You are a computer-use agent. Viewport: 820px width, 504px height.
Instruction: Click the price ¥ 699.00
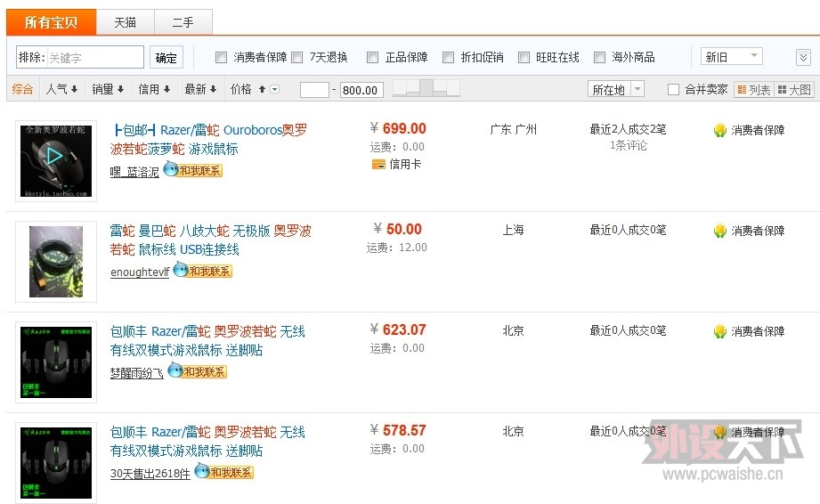coord(398,128)
